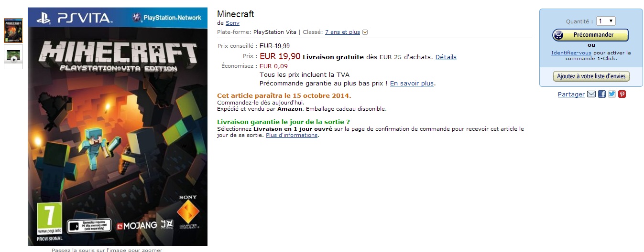Click Ajoutez à votre liste d'envies
This screenshot has width=644, height=252.
[591, 76]
